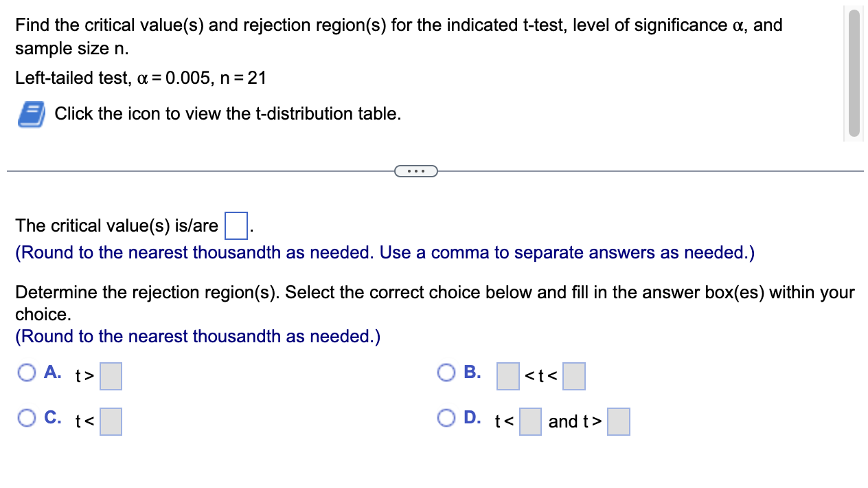The image size is (868, 488).
Task: Click the right answer box in choice B
Action: 573,376
